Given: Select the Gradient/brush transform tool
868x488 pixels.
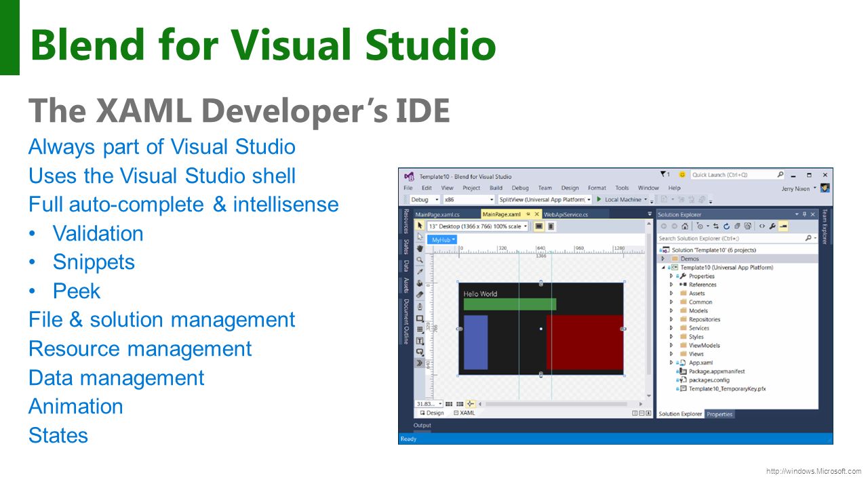Looking at the screenshot, I should (x=420, y=295).
